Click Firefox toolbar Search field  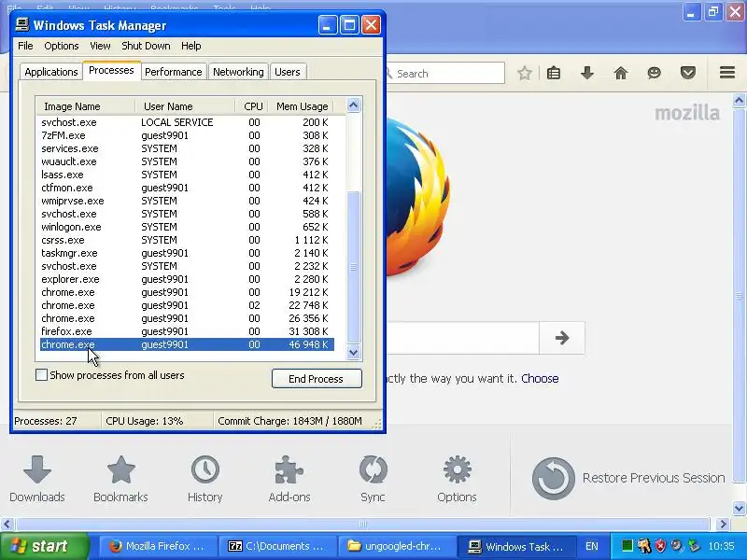tap(445, 74)
